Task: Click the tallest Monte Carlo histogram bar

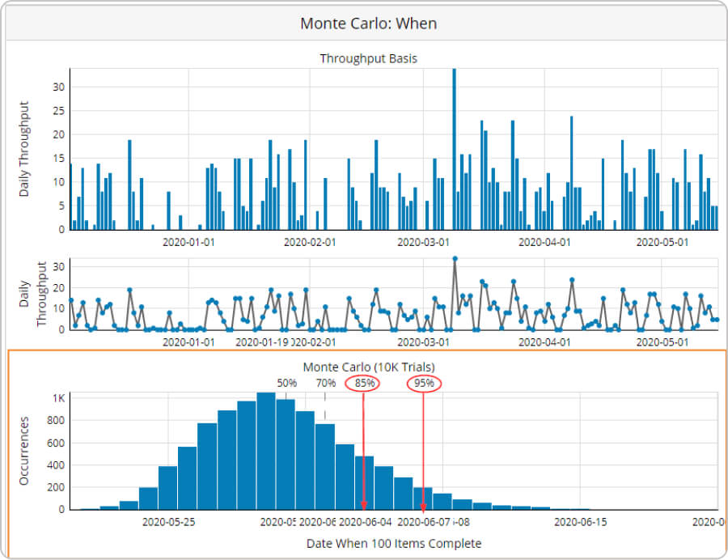Action: tap(266, 451)
